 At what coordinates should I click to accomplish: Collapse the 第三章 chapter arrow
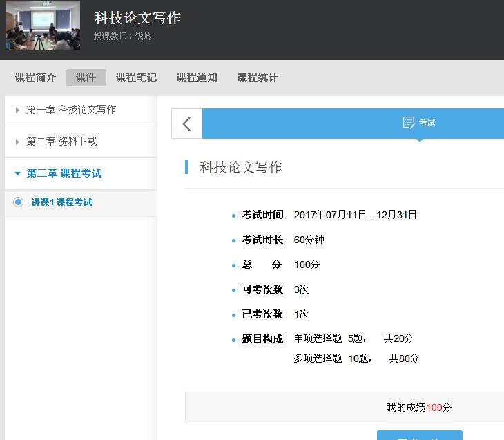tap(17, 173)
